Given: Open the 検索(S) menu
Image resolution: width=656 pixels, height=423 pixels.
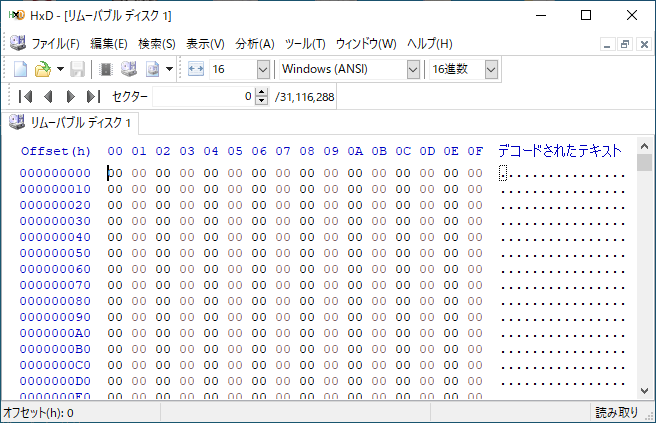Looking at the screenshot, I should pyautogui.click(x=157, y=44).
